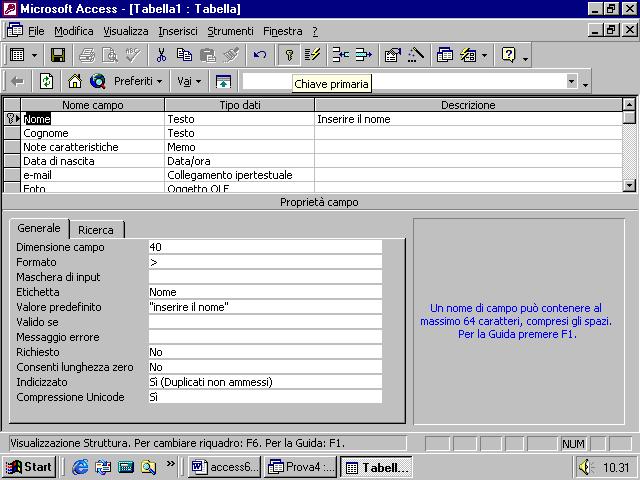Click the Dimensione campo value field
This screenshot has height=480, width=640.
265,247
